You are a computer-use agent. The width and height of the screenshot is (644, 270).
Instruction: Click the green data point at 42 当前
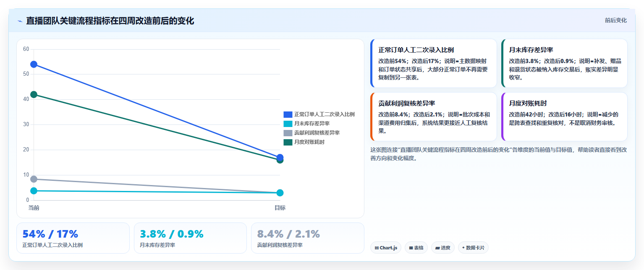[34, 95]
